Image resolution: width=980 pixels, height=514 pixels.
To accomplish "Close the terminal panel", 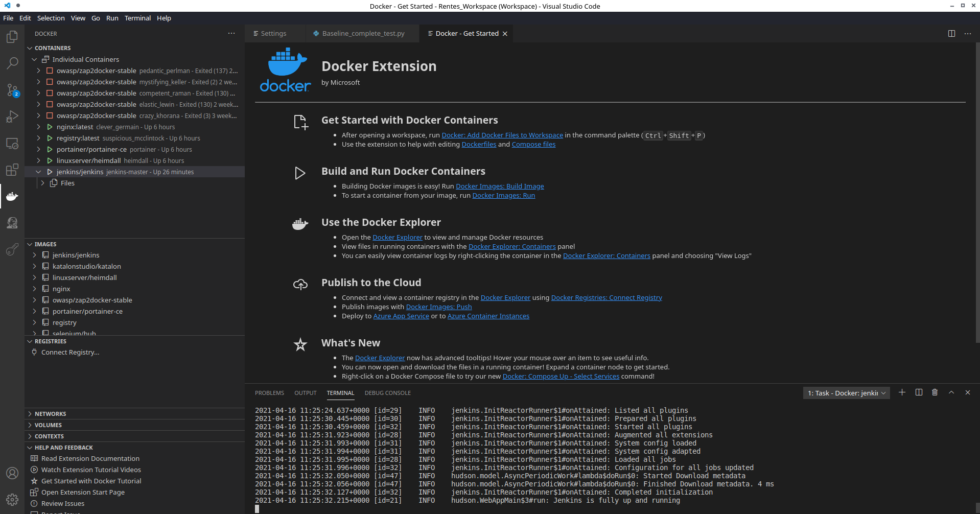I will [x=968, y=392].
